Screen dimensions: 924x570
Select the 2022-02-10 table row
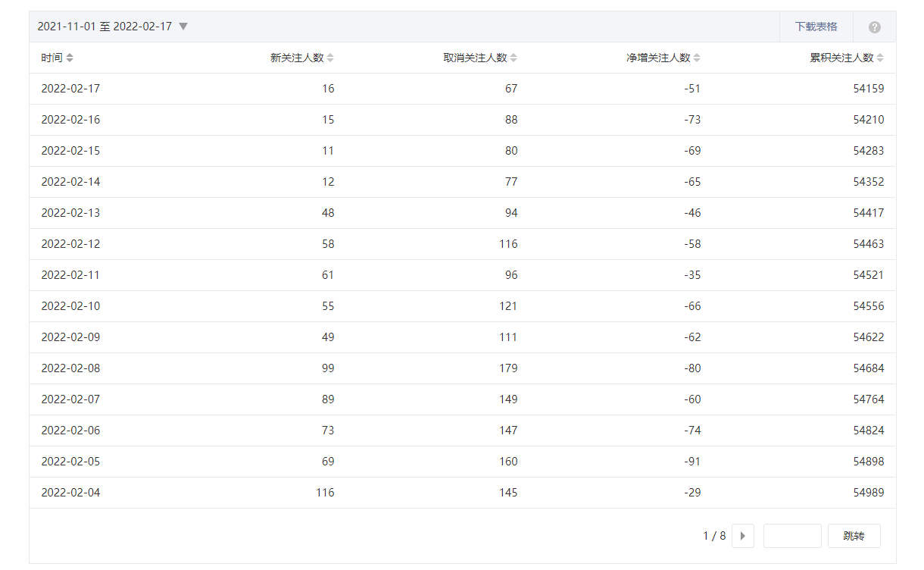pyautogui.click(x=462, y=306)
